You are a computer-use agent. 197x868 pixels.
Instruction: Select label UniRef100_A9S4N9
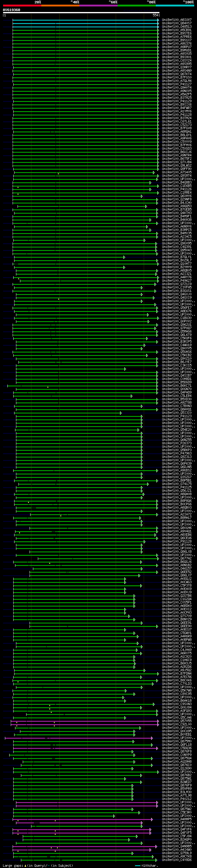(x=176, y=71)
